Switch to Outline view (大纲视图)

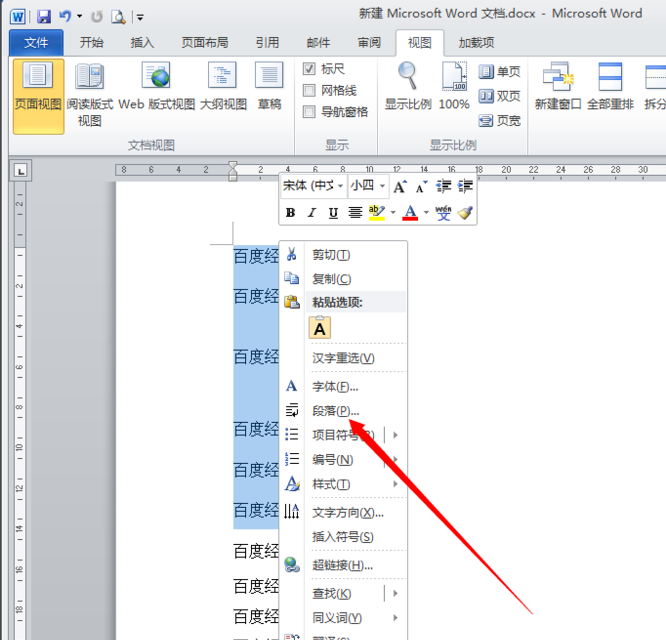point(223,87)
